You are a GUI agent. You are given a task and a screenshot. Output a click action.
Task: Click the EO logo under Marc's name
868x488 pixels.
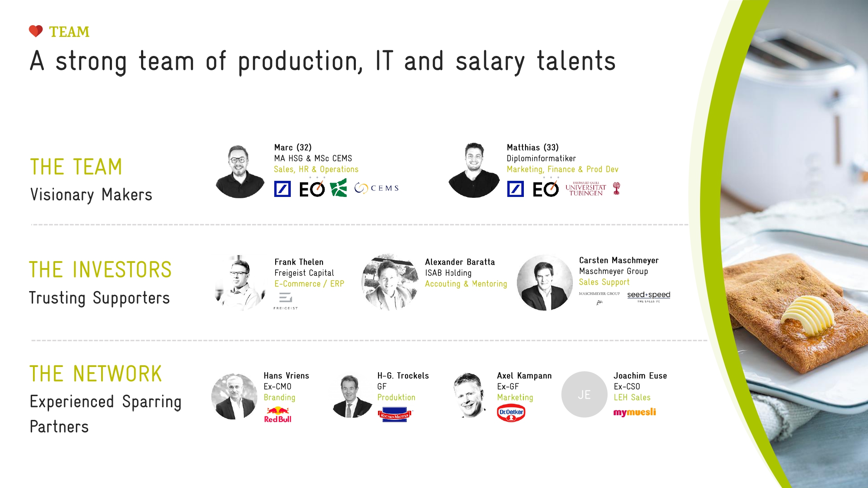[312, 189]
